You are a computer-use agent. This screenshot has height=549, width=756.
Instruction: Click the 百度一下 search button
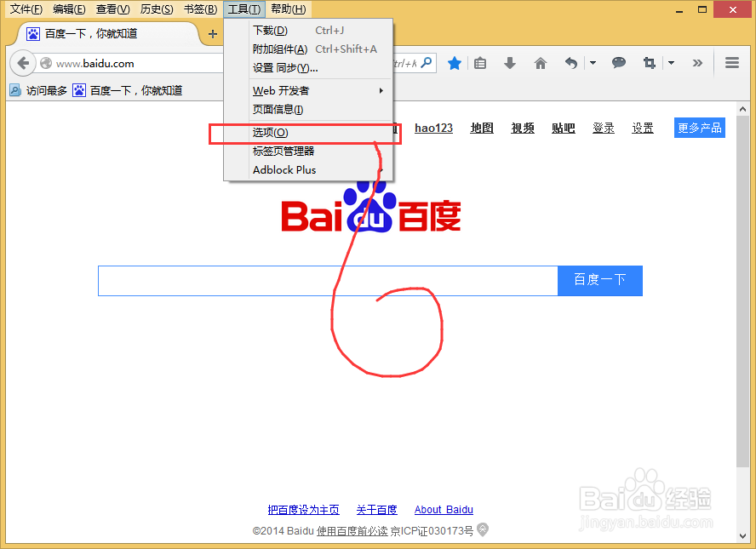pos(600,281)
